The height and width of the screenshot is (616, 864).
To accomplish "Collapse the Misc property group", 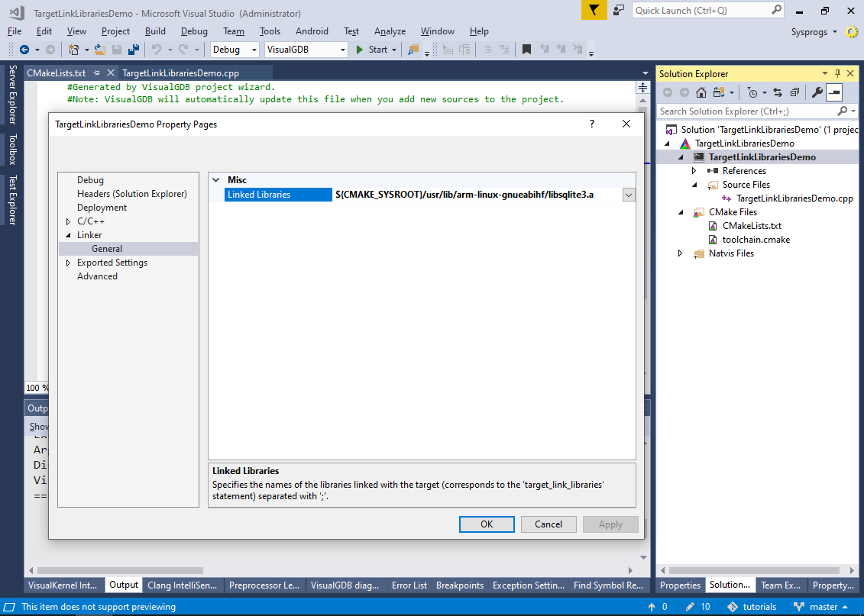I will tap(216, 180).
